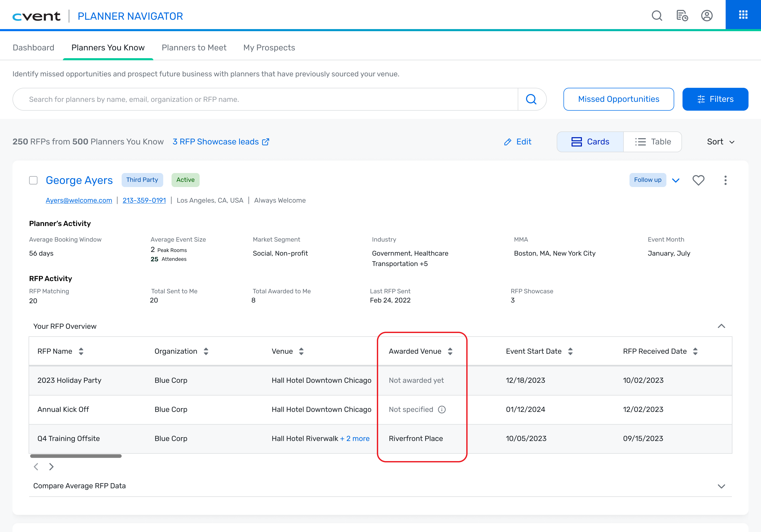Screen dimensions: 761x532
Task: Select the 2023 Holiday Party row
Action: pyautogui.click(x=381, y=381)
